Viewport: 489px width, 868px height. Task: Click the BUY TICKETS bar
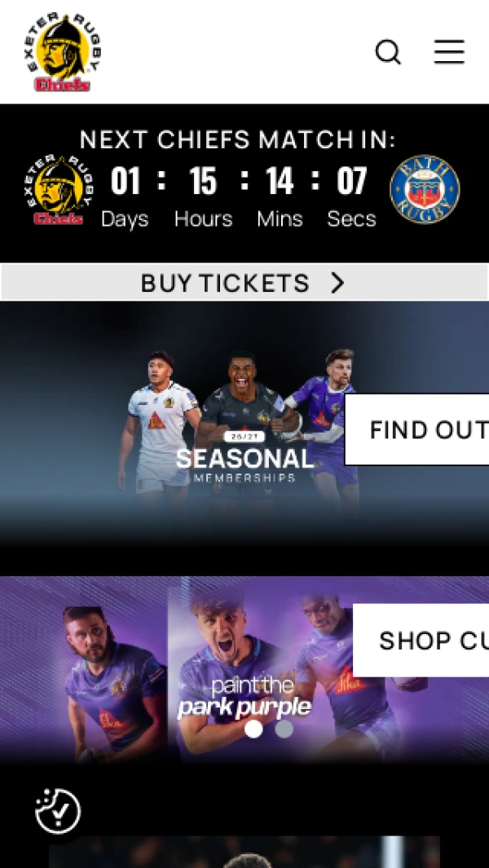[x=244, y=282]
